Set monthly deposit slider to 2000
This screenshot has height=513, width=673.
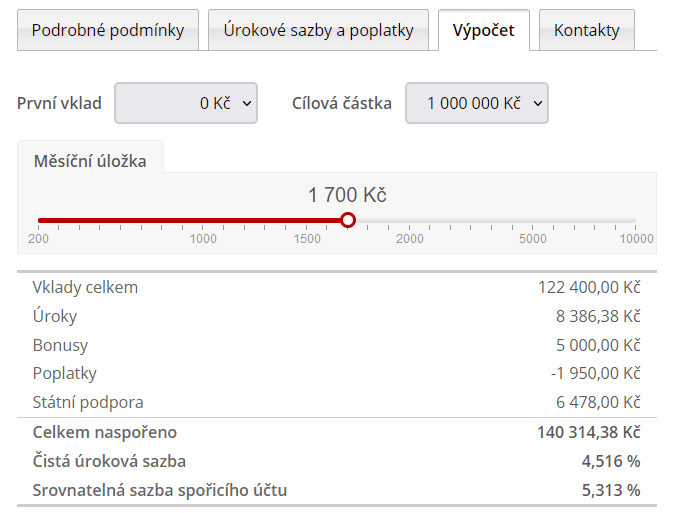[x=409, y=221]
